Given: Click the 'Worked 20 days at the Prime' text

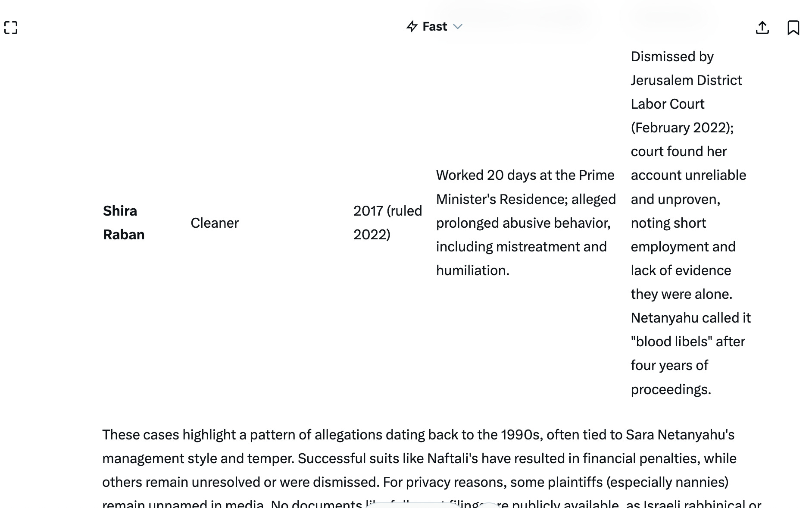Looking at the screenshot, I should click(525, 175).
